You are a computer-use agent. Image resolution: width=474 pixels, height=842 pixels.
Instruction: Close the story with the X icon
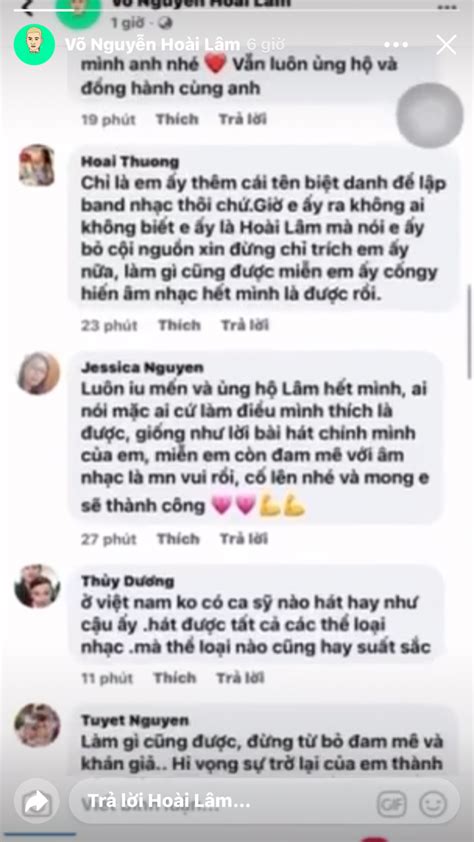point(446,45)
